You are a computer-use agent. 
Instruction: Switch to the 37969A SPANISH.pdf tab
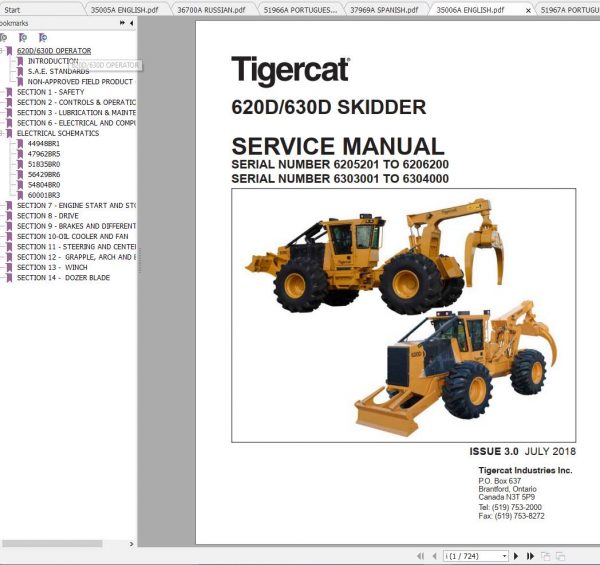384,10
